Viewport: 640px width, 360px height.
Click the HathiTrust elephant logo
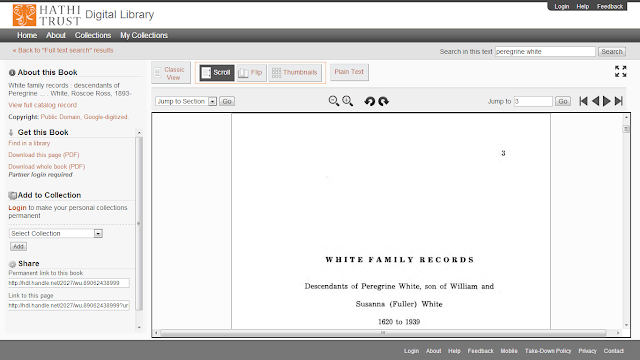click(x=24, y=15)
